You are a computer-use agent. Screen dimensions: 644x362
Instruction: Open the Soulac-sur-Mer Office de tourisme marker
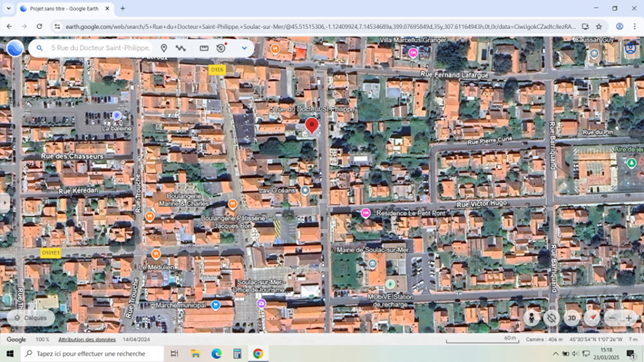point(261,303)
